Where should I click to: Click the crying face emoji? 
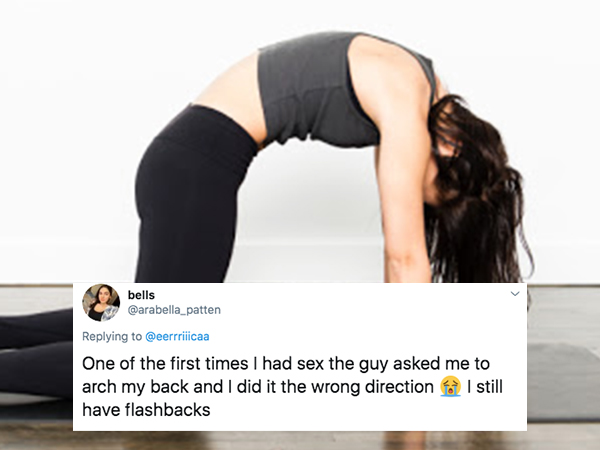point(450,386)
